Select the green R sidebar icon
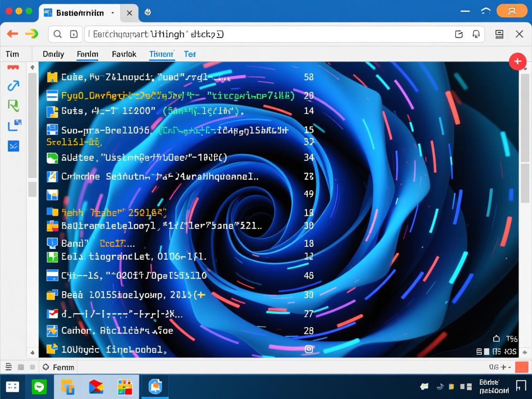The image size is (532, 399). tap(13, 105)
